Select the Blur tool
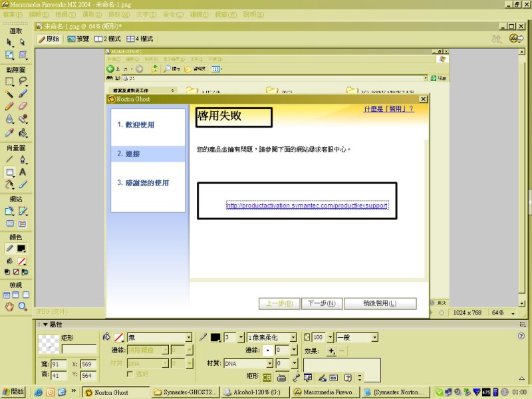The image size is (532, 399). point(9,119)
